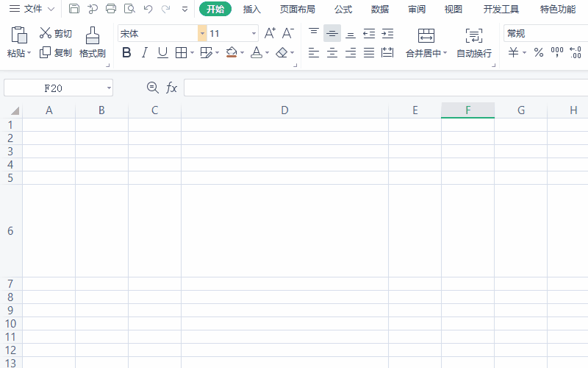This screenshot has height=368, width=588.
Task: Open the 页面布局 tab
Action: point(298,9)
